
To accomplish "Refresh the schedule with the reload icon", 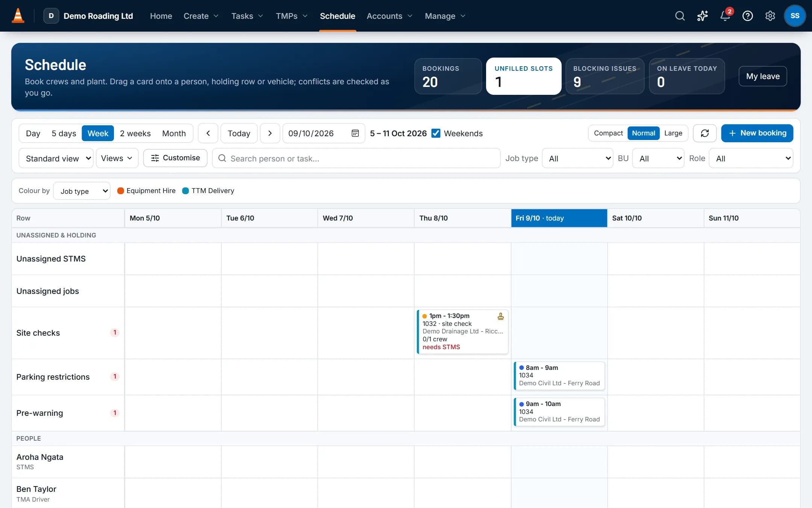I will point(704,133).
